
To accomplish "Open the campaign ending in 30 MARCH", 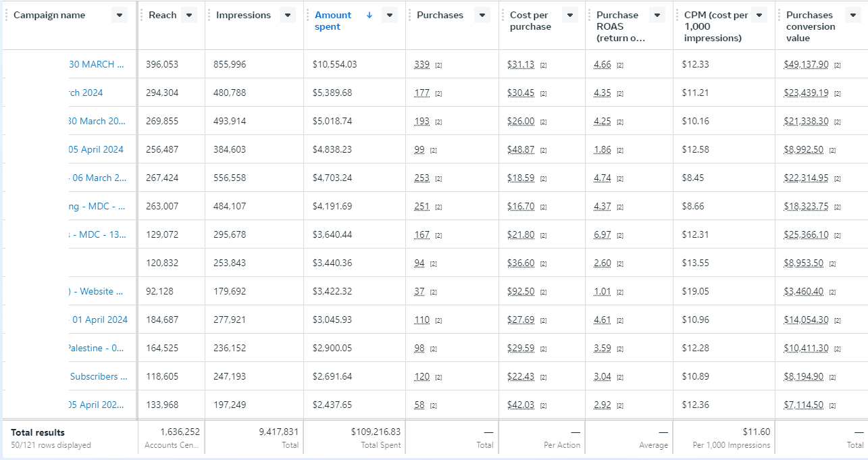I will 97,65.
